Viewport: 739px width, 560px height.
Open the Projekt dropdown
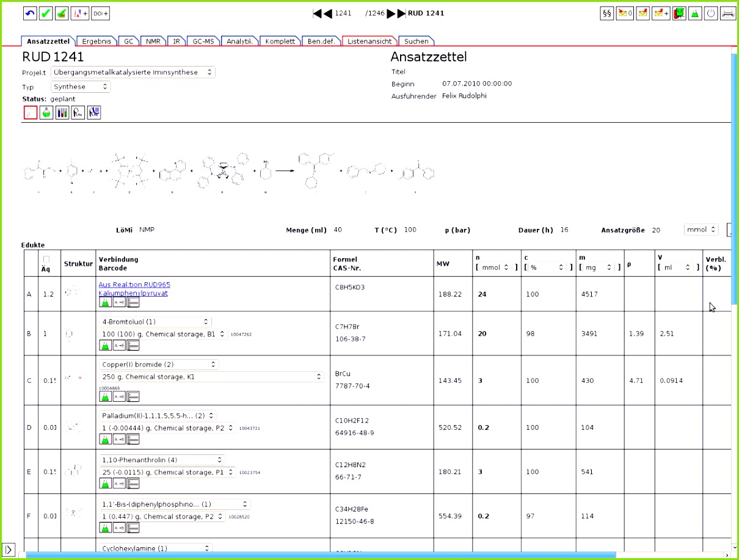[x=133, y=71]
